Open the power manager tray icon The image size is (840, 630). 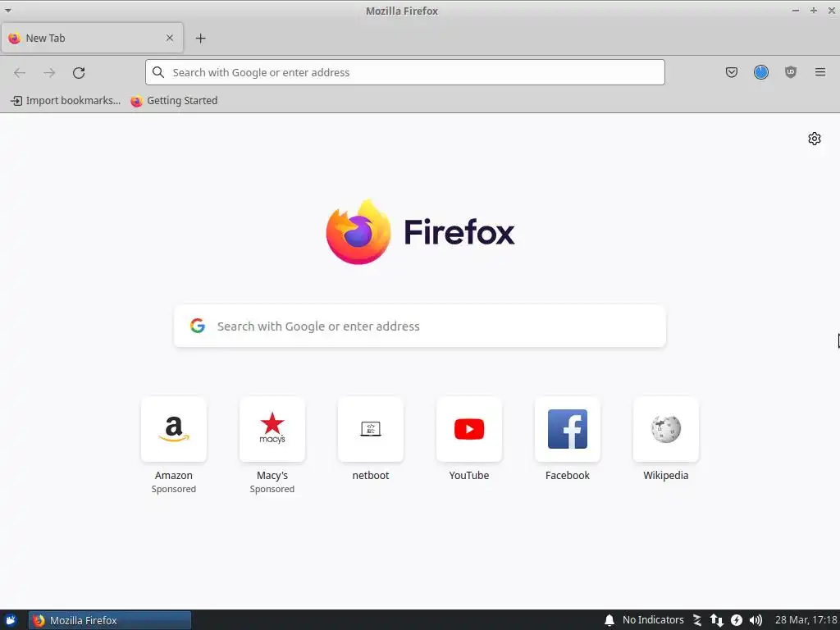click(737, 620)
